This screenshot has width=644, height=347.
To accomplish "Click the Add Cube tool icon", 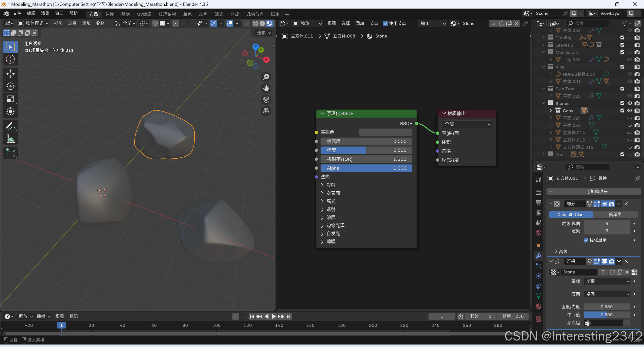I will (10, 153).
